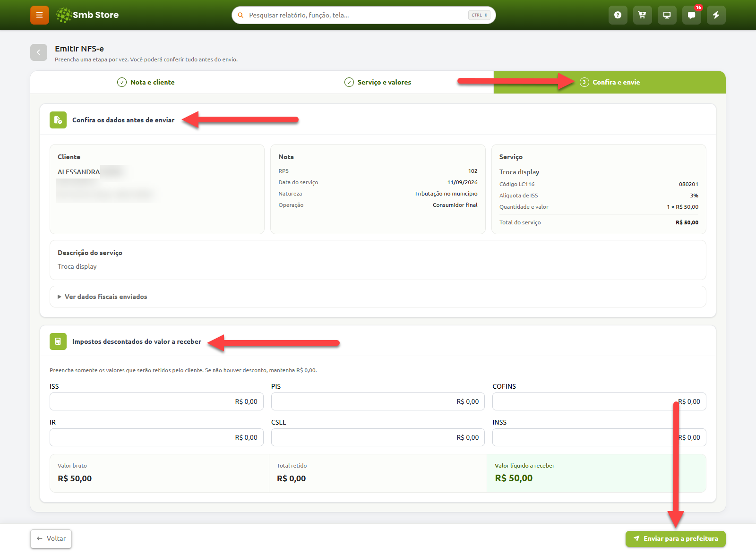The height and width of the screenshot is (554, 756).
Task: Click the Total do serviço amount
Action: [687, 222]
